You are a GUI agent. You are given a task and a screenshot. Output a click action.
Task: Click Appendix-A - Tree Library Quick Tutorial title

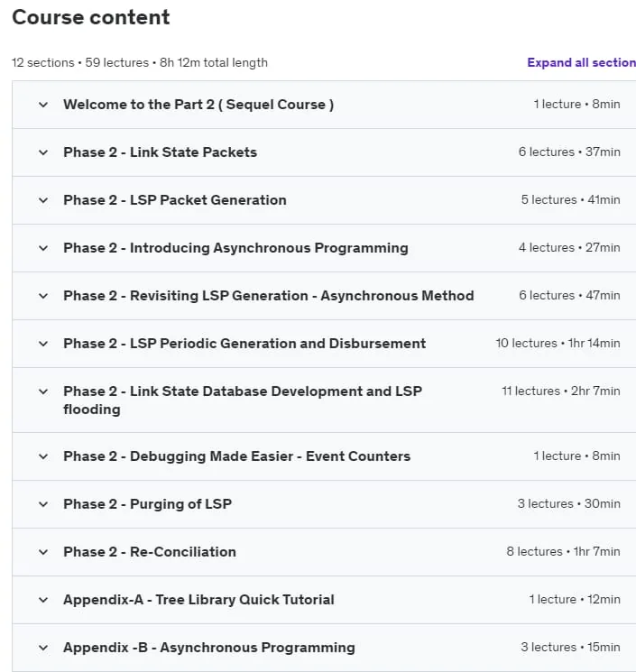tap(198, 600)
